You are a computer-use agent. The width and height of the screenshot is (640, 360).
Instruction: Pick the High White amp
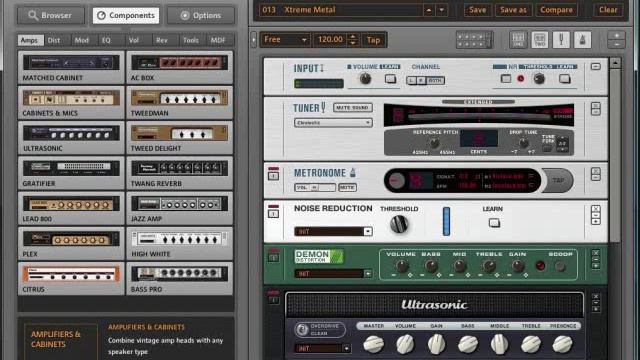(x=180, y=244)
